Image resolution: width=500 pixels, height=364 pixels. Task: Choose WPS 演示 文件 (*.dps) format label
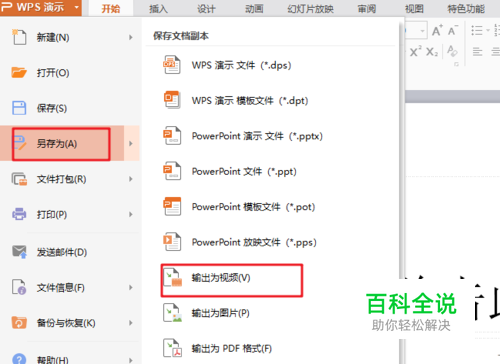pyautogui.click(x=241, y=65)
